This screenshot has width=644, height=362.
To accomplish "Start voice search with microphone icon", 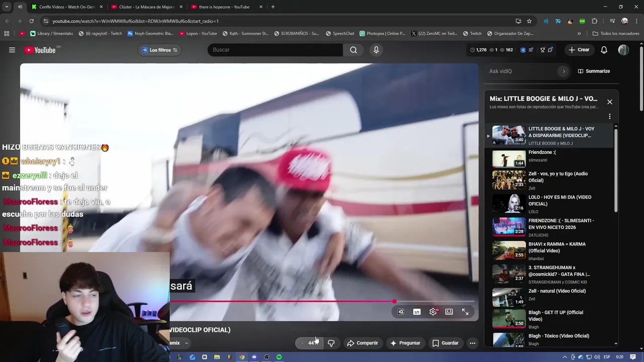I will tap(376, 50).
